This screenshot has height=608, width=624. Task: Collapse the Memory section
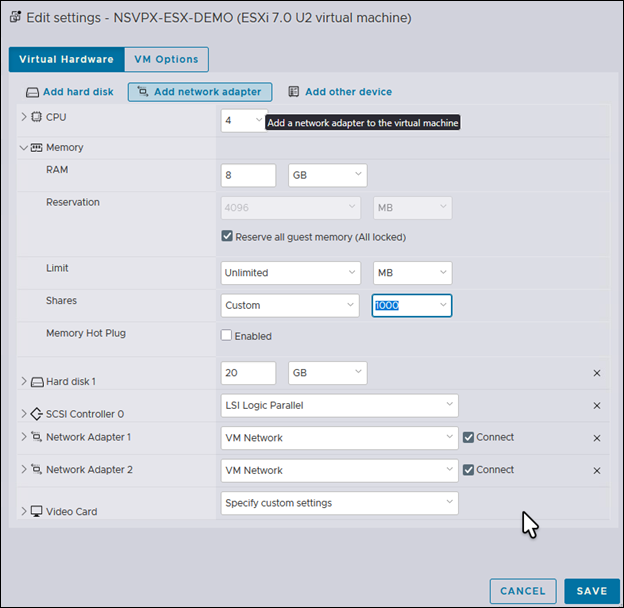click(x=23, y=148)
